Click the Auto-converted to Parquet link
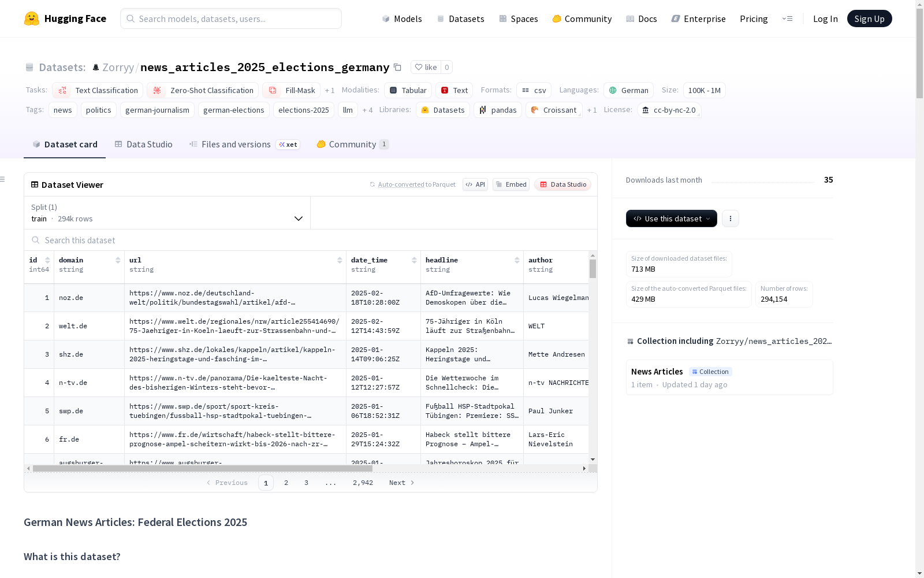924x578 pixels. [412, 184]
